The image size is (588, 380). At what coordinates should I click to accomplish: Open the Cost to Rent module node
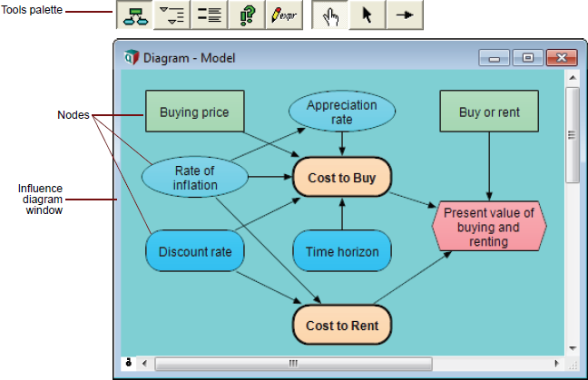(341, 325)
